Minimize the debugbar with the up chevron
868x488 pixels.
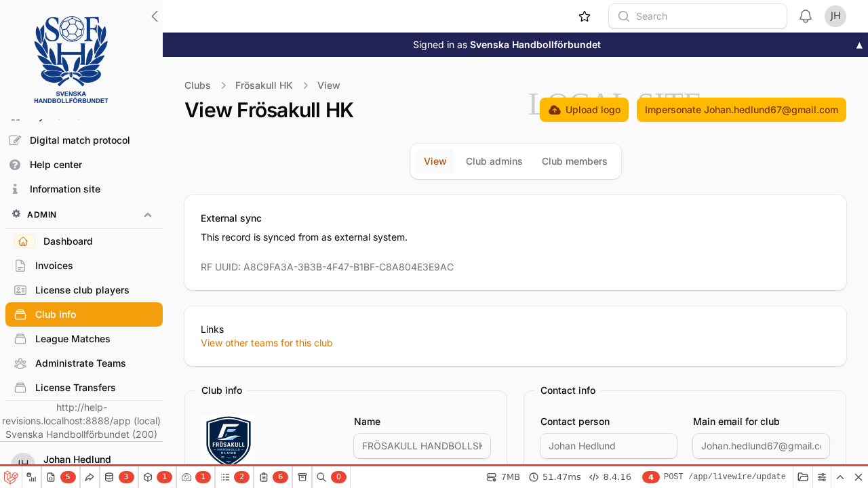[x=840, y=477]
